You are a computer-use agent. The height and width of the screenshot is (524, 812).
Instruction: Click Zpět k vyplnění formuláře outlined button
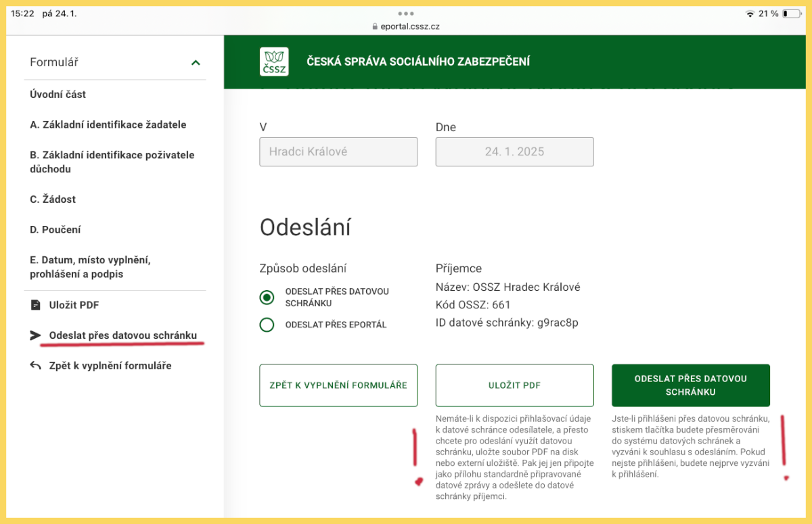click(338, 385)
